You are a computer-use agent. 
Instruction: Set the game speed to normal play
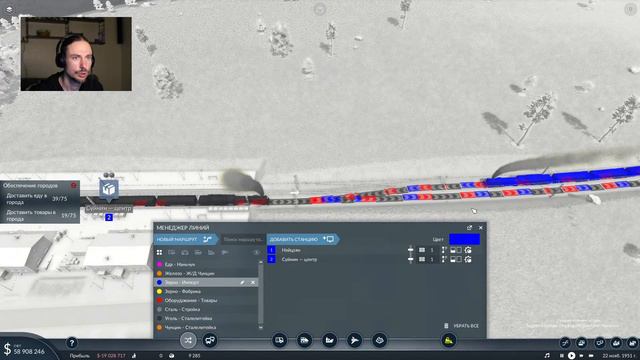coord(571,356)
